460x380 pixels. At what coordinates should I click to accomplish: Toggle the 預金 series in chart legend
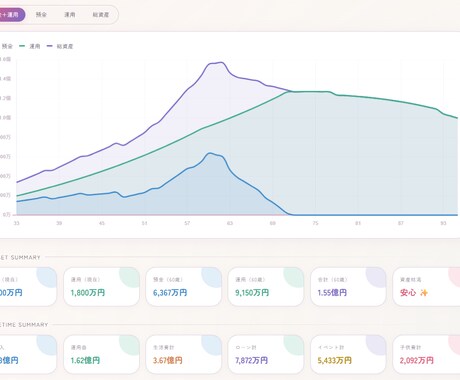[6, 46]
